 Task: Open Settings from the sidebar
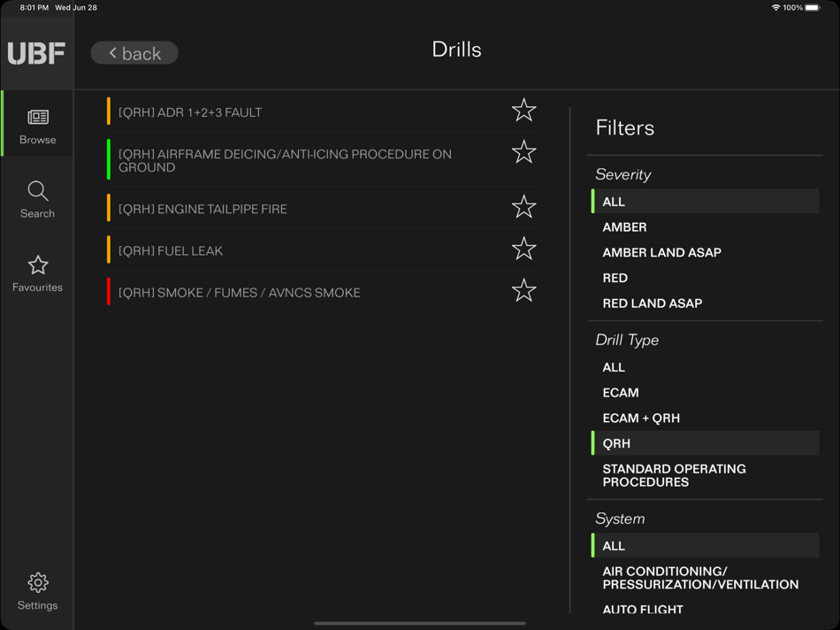[37, 591]
